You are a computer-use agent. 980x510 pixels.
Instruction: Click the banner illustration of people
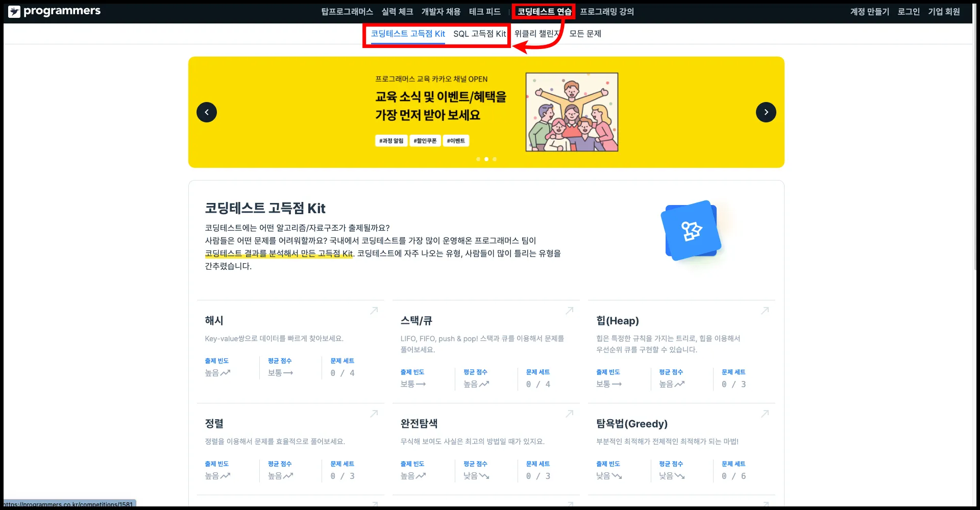point(572,112)
